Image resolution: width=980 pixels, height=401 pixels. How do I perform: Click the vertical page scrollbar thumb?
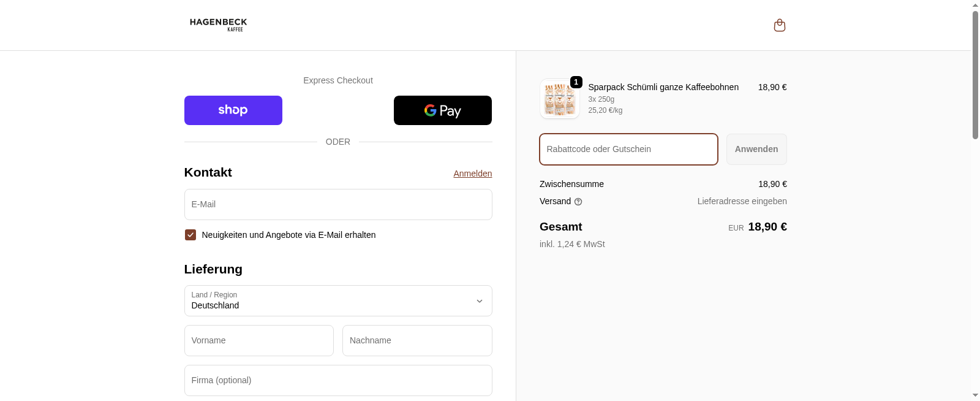975,74
